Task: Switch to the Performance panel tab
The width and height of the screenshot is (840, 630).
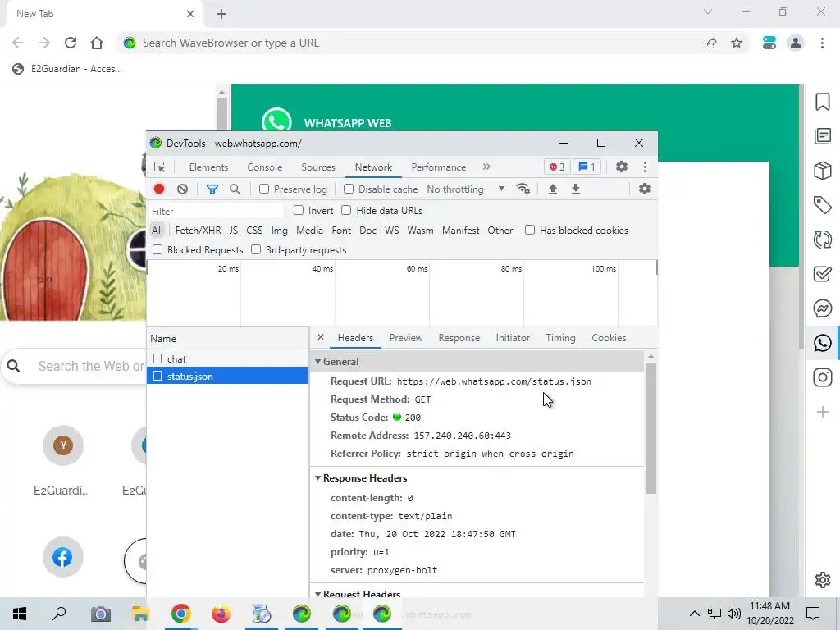Action: (x=439, y=167)
